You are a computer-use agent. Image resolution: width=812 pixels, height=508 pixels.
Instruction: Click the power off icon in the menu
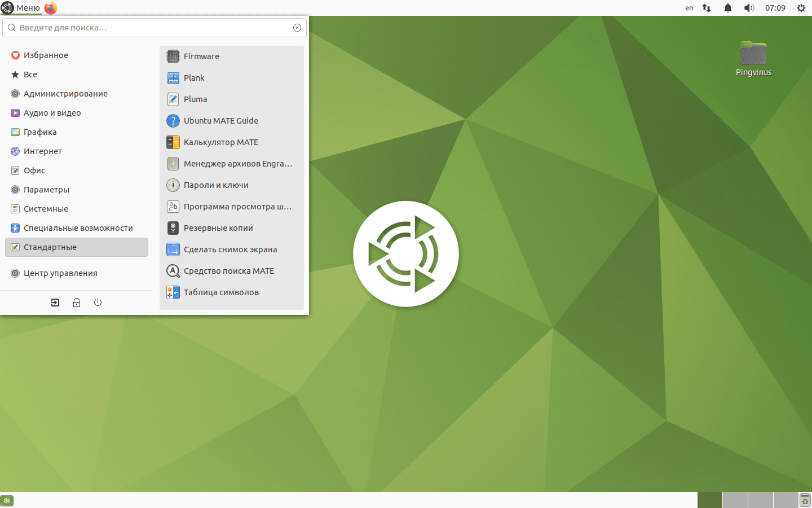(x=98, y=303)
